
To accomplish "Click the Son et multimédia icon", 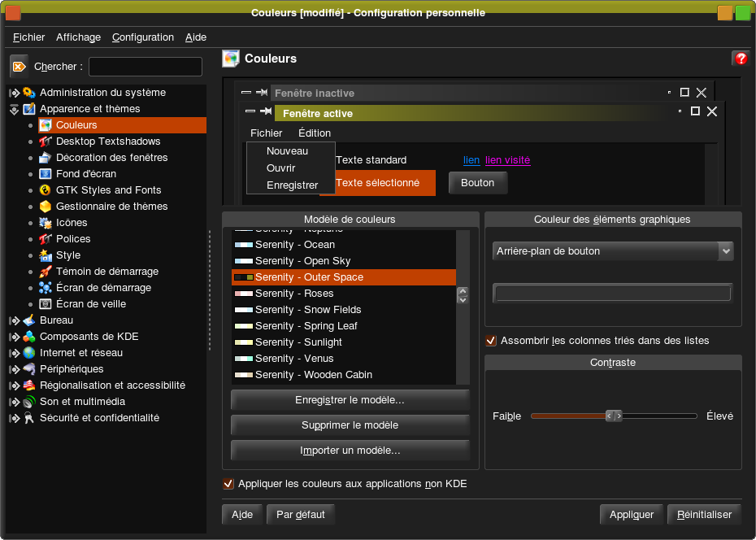I will pos(29,402).
